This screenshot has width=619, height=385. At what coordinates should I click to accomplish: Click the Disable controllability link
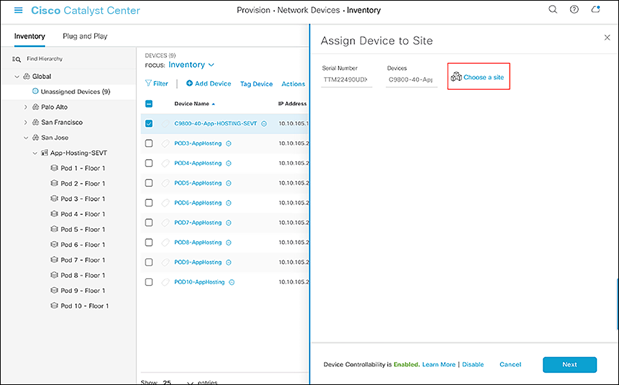(473, 364)
